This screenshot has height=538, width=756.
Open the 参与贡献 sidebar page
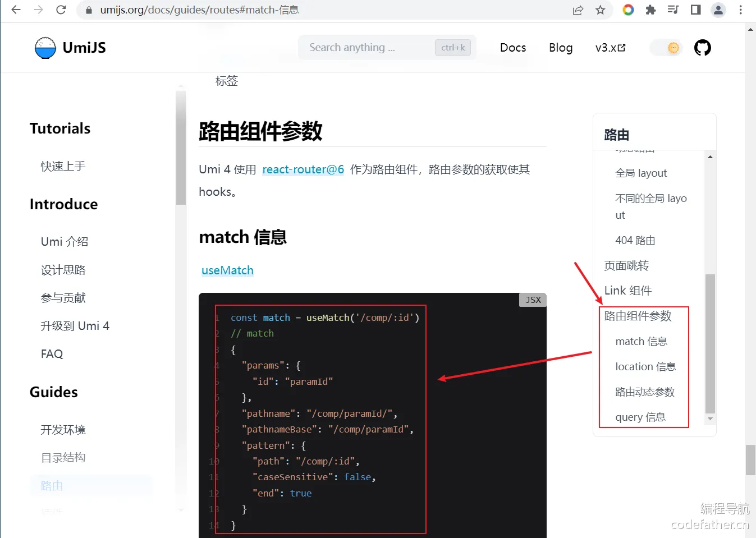(x=63, y=298)
